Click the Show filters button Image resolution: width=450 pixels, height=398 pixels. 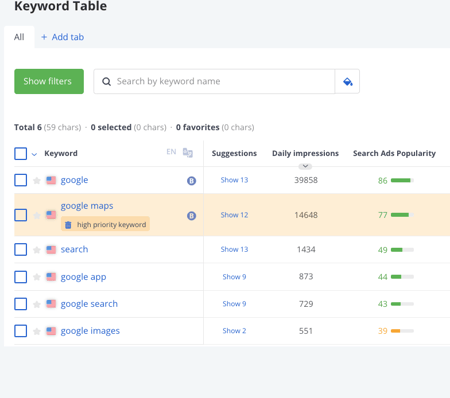(x=49, y=81)
